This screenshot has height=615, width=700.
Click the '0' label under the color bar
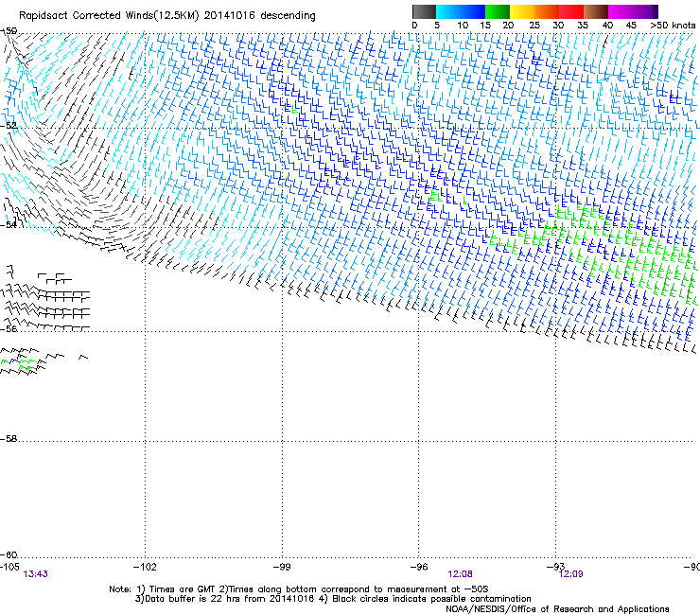414,26
